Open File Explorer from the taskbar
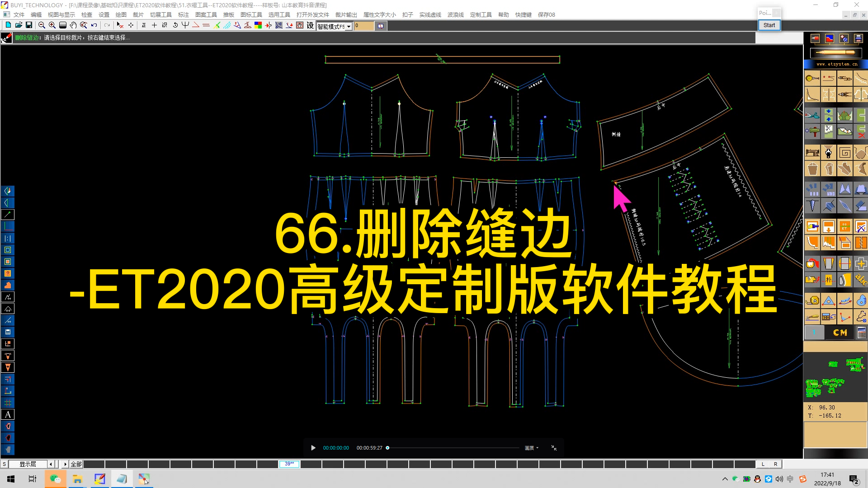Image resolution: width=868 pixels, height=488 pixels. [x=77, y=479]
